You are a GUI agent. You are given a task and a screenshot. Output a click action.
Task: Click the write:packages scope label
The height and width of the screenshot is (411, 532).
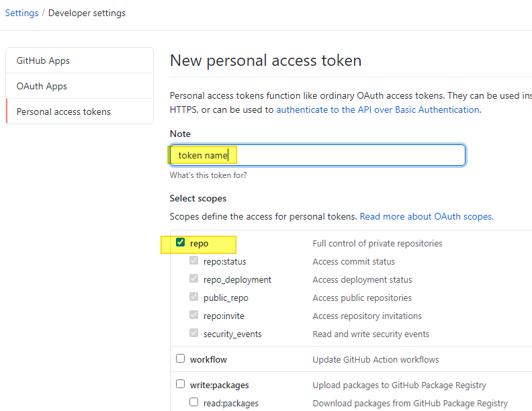(x=219, y=385)
